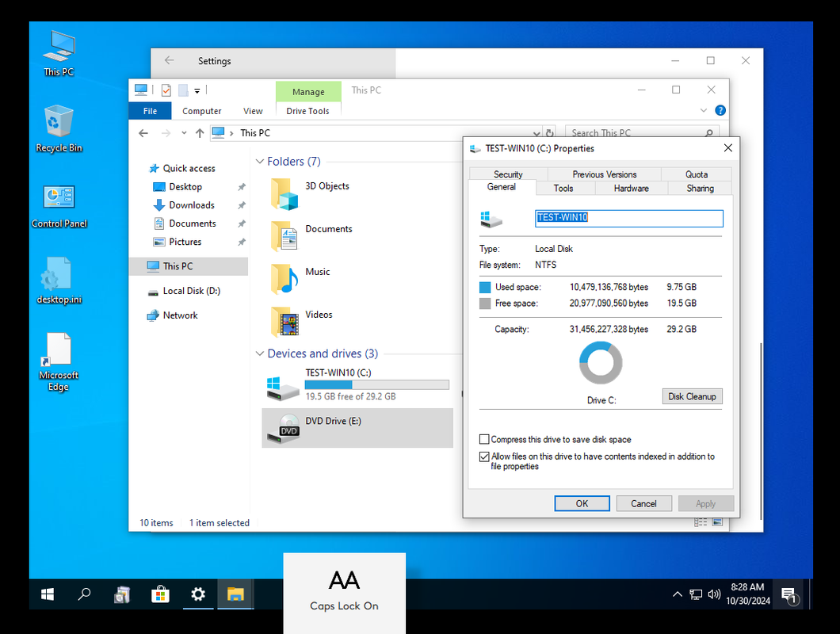Switch to large icons view in status bar
840x634 pixels.
click(x=717, y=522)
